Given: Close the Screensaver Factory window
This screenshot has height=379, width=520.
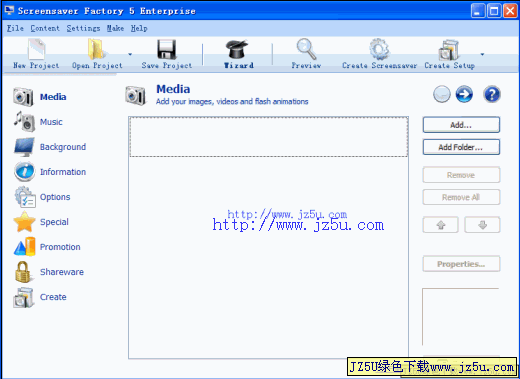Looking at the screenshot, I should (510, 11).
